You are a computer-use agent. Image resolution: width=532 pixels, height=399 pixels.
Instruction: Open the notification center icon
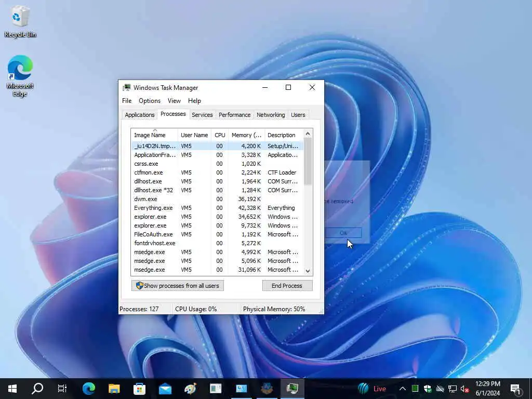(x=515, y=389)
